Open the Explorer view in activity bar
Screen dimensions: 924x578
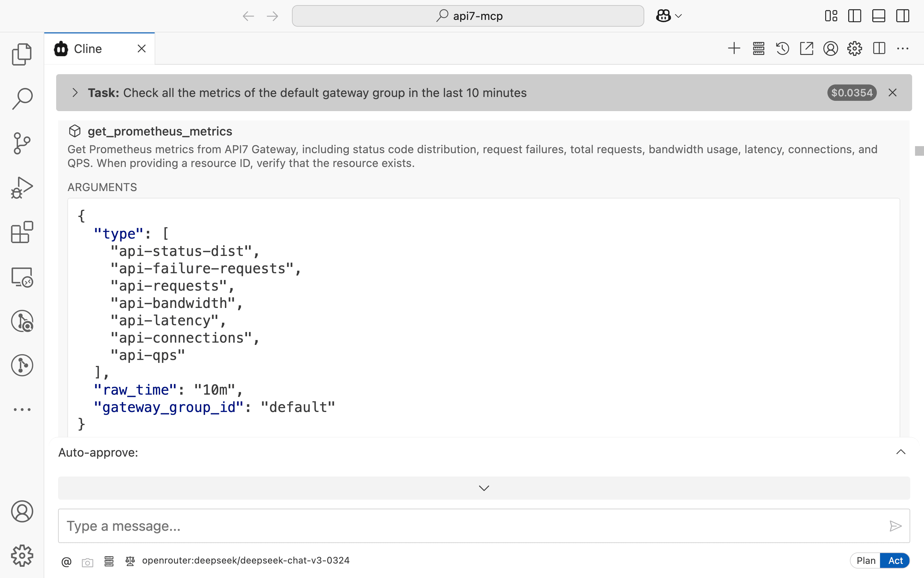point(22,54)
